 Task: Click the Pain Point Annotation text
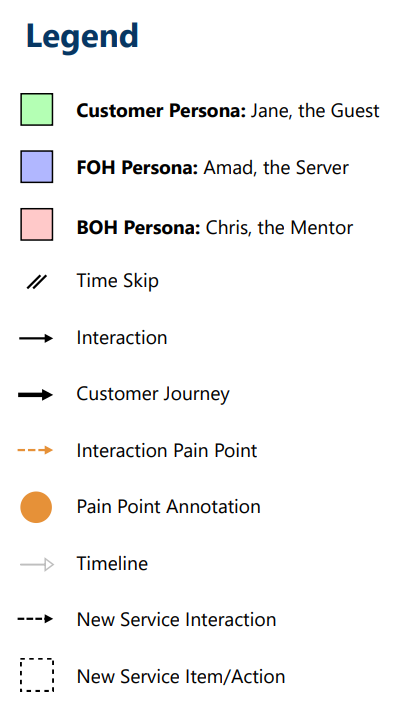click(168, 507)
